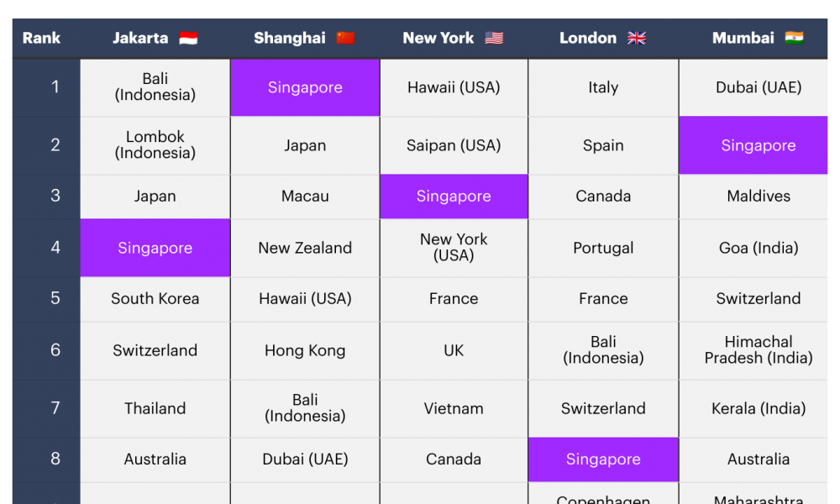Select the Macau cell under Shanghai

pyautogui.click(x=305, y=197)
